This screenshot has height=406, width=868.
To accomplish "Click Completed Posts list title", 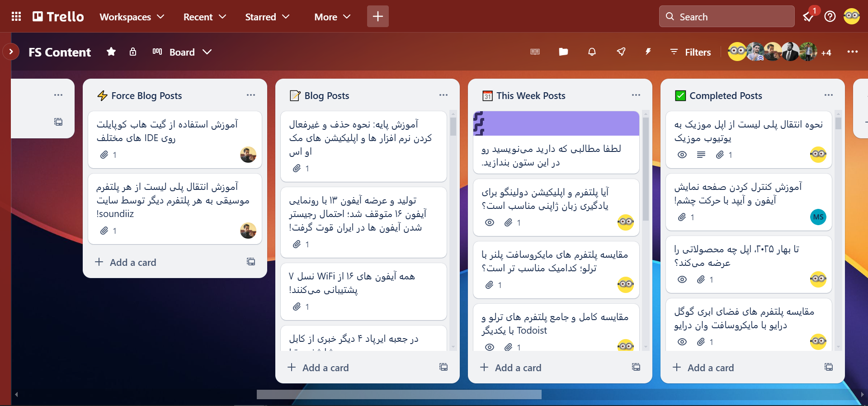I will 726,96.
